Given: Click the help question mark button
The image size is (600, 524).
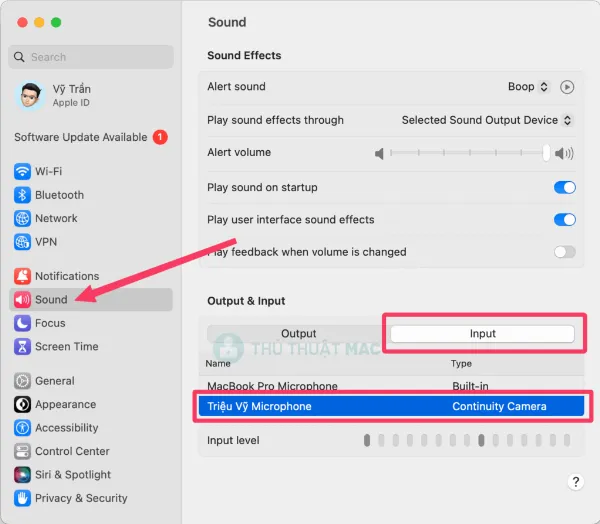Looking at the screenshot, I should pyautogui.click(x=575, y=482).
